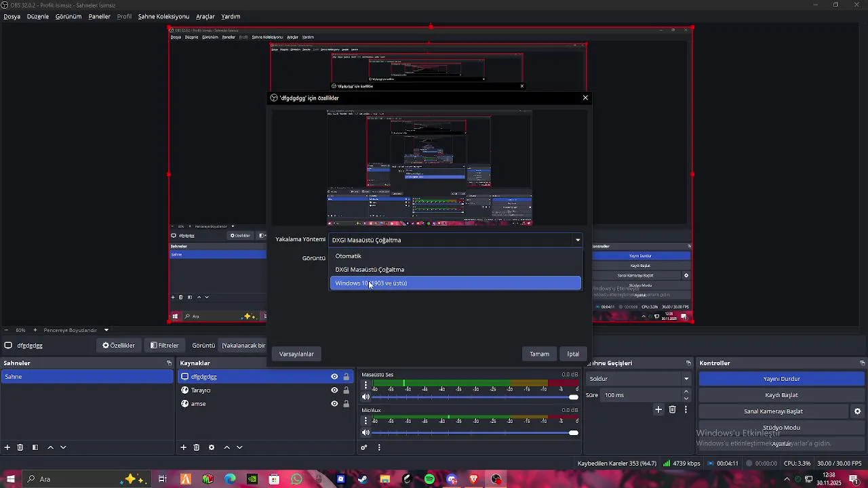Open scene filters icon in Sahneler panel
868x488 pixels.
pyautogui.click(x=35, y=447)
